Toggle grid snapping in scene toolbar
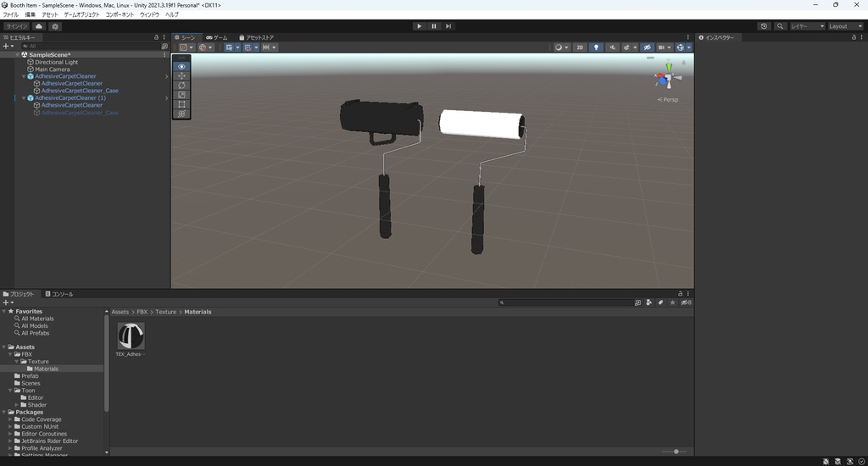 (248, 47)
